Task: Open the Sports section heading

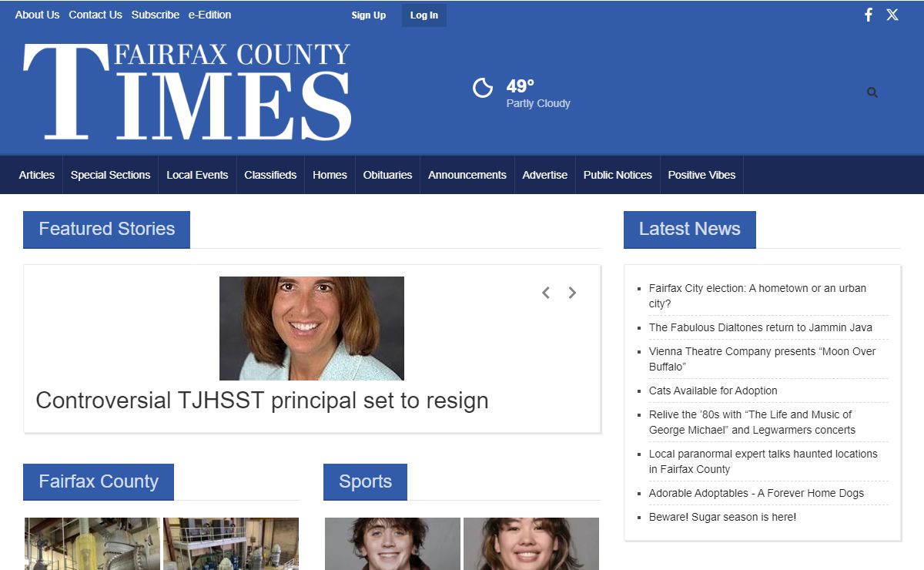Action: [x=365, y=481]
